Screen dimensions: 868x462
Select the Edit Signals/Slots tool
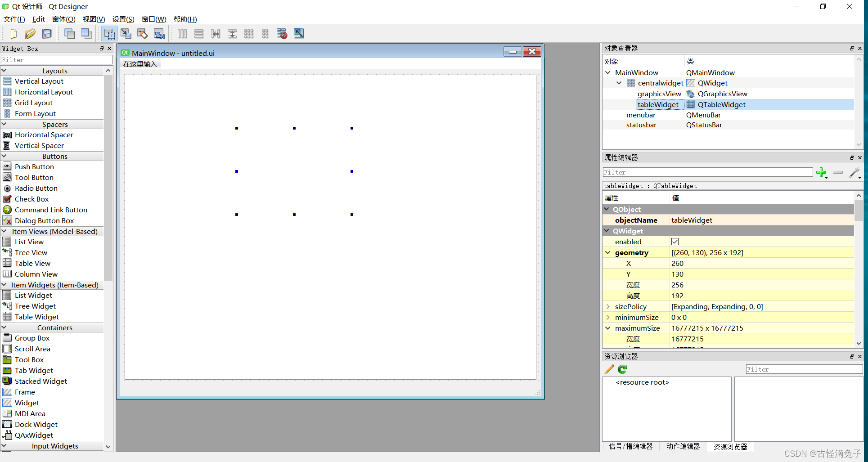click(x=126, y=33)
